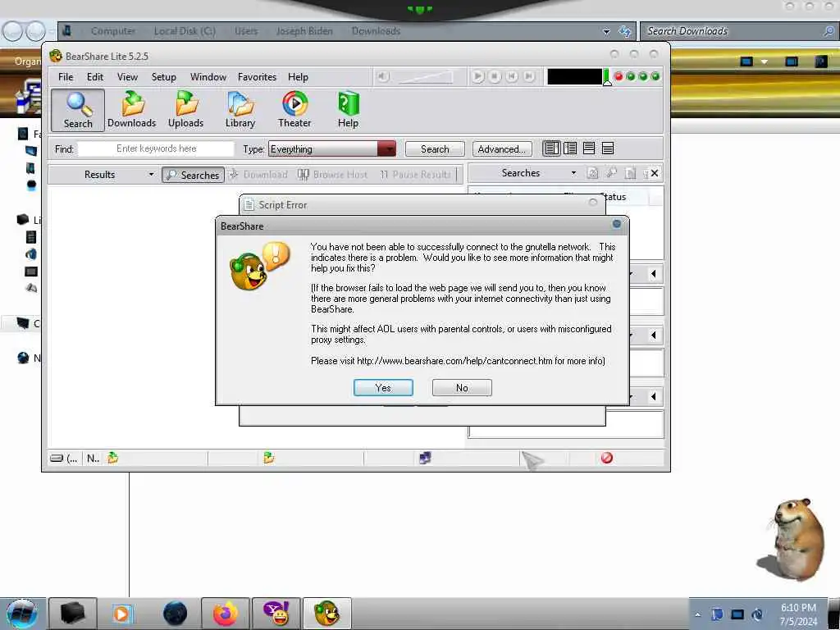Open the Library view
This screenshot has height=630, width=840.
[240, 110]
